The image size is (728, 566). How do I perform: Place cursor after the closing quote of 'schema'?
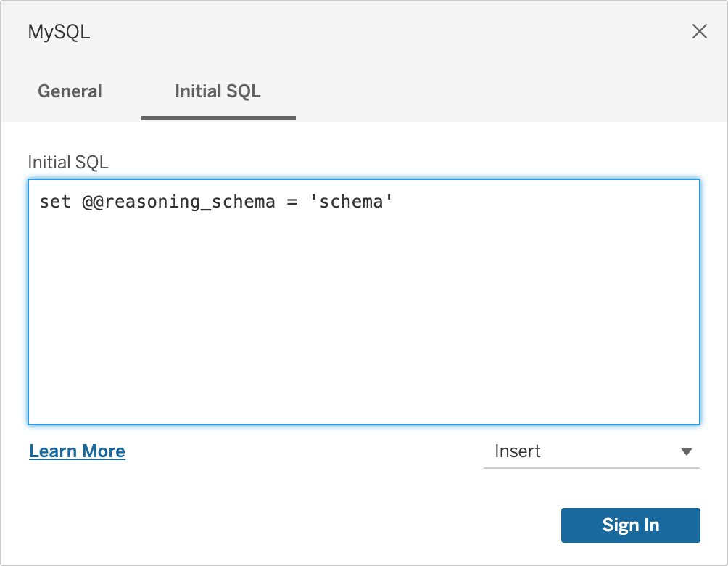pos(394,202)
